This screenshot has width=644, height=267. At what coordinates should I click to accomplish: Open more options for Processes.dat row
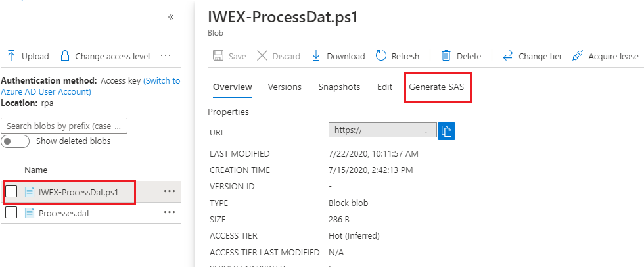pyautogui.click(x=170, y=212)
